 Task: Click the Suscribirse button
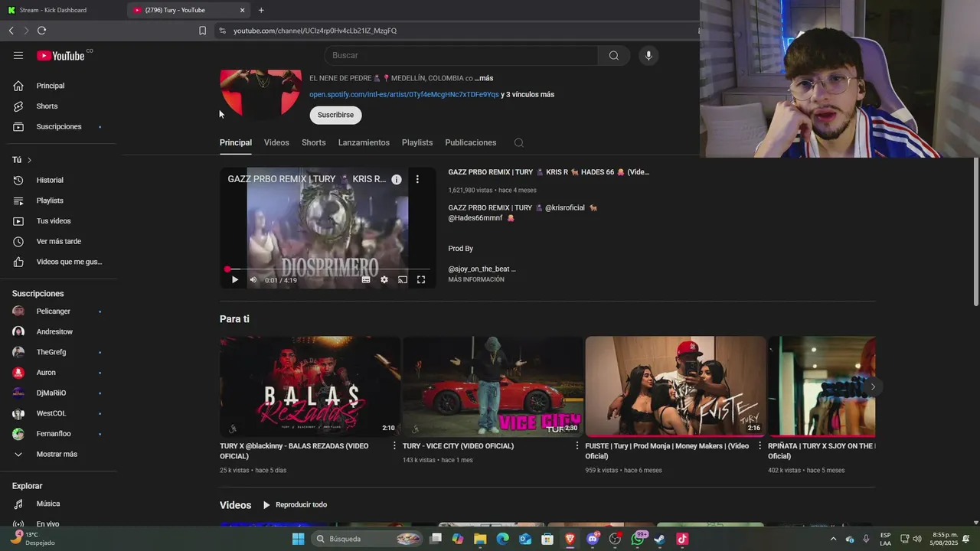point(335,115)
